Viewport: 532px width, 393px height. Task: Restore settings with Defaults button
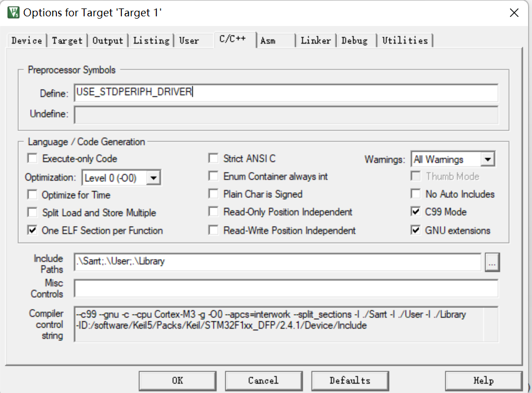pos(350,381)
